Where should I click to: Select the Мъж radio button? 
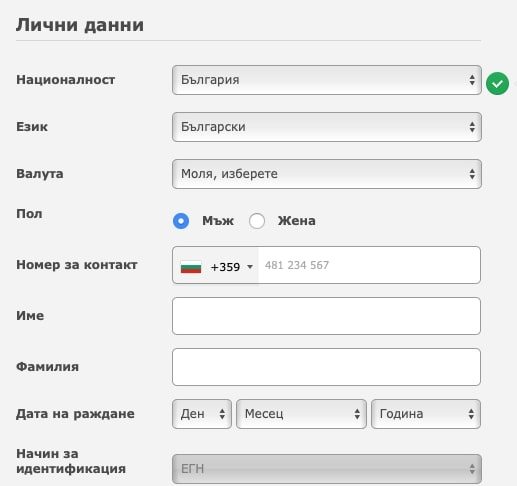pyautogui.click(x=181, y=221)
